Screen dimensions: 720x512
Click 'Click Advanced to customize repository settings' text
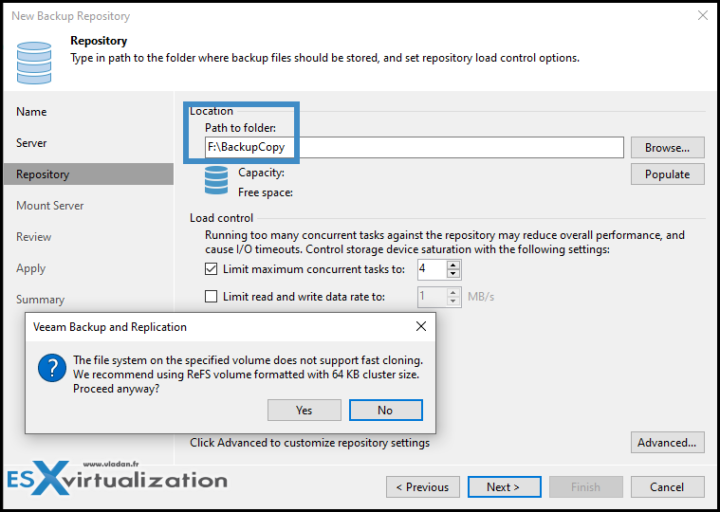(309, 443)
